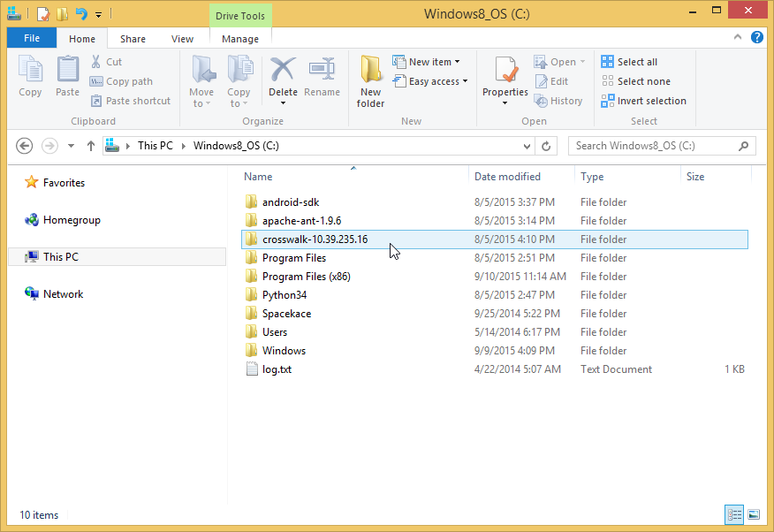Refresh the current folder view
Screen dimensions: 774x532
click(x=547, y=146)
